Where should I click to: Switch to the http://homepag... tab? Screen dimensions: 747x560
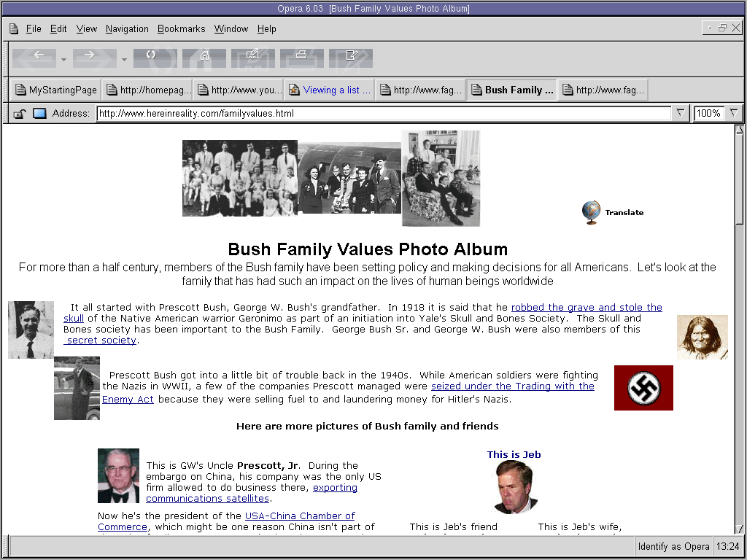[x=148, y=90]
